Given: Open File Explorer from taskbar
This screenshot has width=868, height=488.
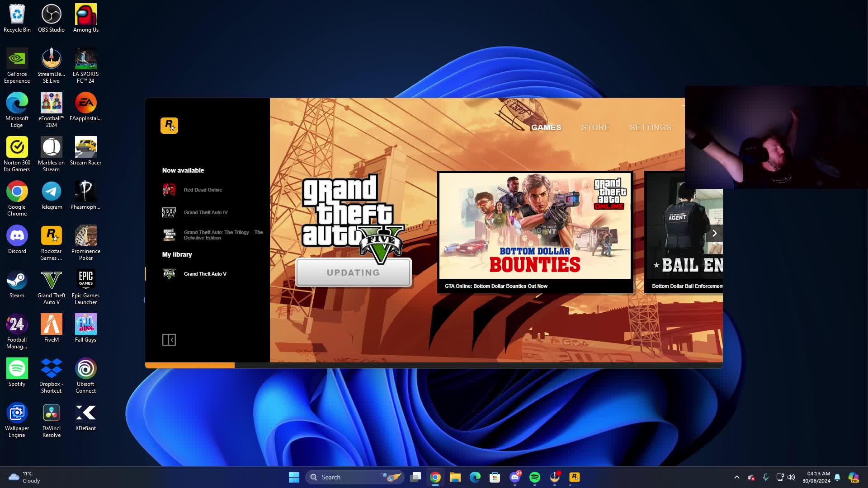Looking at the screenshot, I should (x=455, y=477).
